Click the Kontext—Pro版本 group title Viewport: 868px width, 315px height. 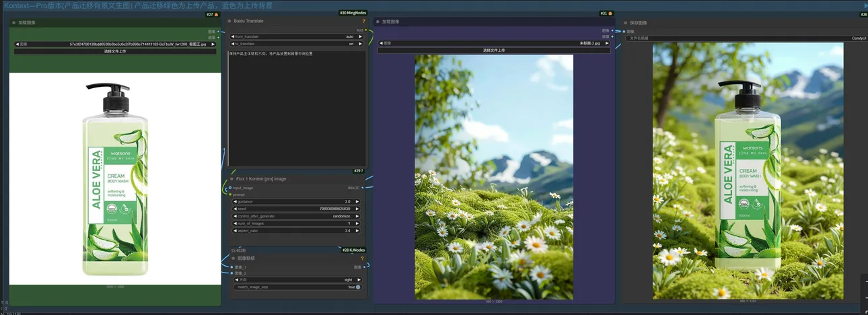137,5
